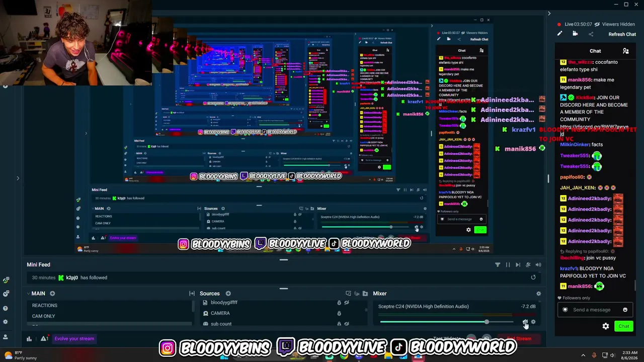Click Refresh Chat
This screenshot has height=362, width=644.
tap(622, 34)
